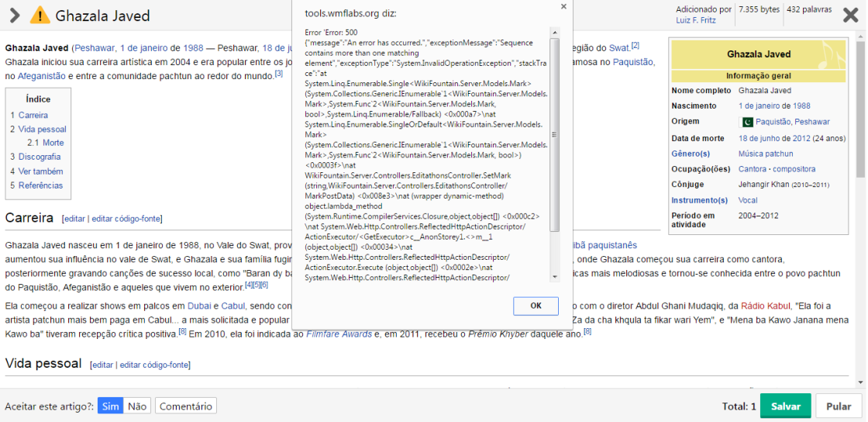
Task: Click the '7.355 bytes' size text
Action: pyautogui.click(x=759, y=9)
